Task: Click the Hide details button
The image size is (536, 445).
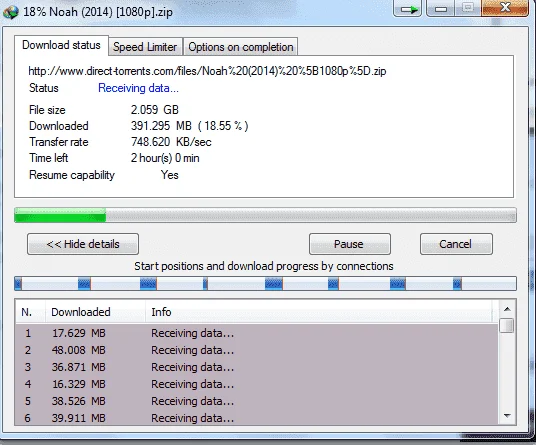Action: (x=83, y=244)
